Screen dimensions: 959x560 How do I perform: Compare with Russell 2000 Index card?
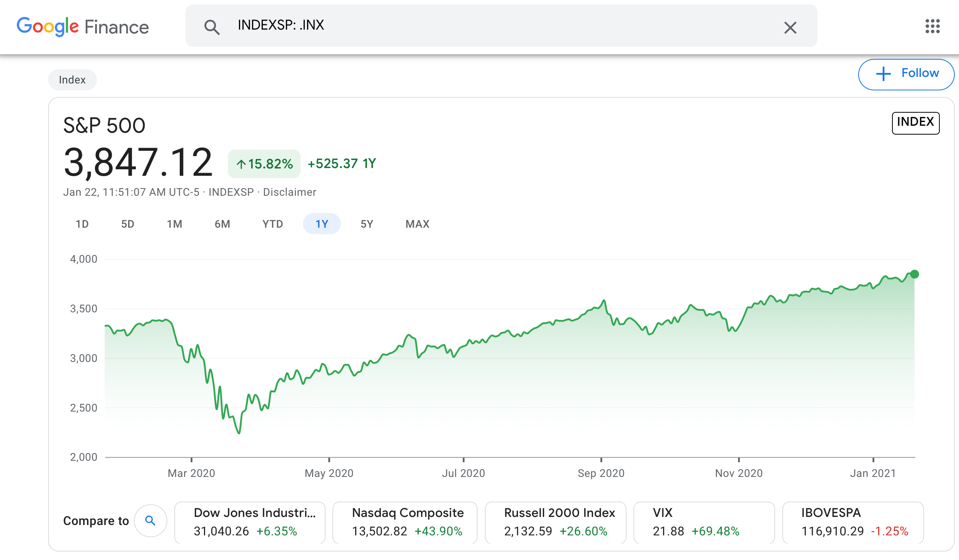point(556,522)
